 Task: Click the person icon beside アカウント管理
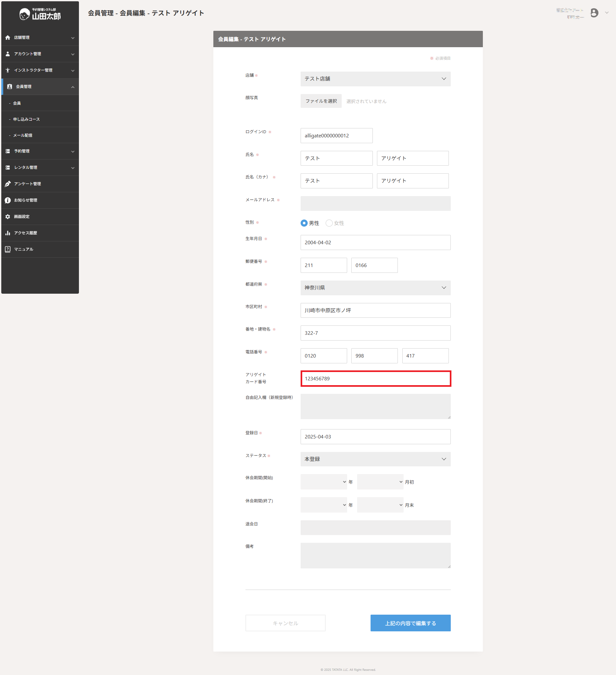click(8, 54)
